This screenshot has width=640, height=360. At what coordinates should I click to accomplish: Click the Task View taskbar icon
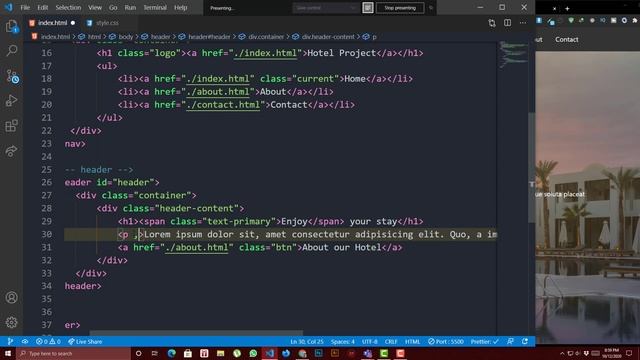(155, 353)
